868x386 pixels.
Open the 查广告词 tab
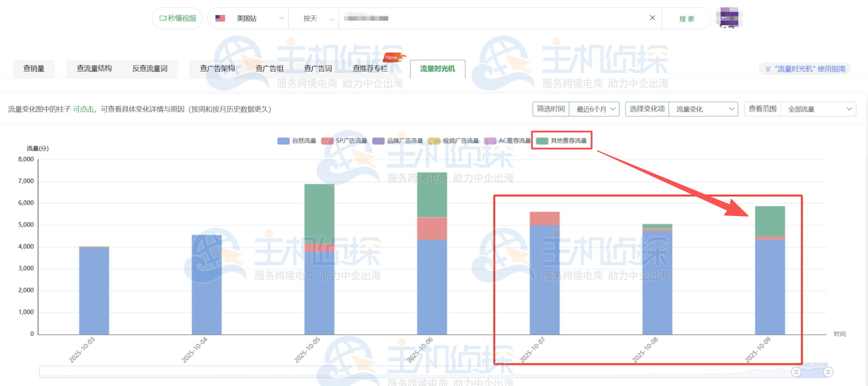[318, 68]
